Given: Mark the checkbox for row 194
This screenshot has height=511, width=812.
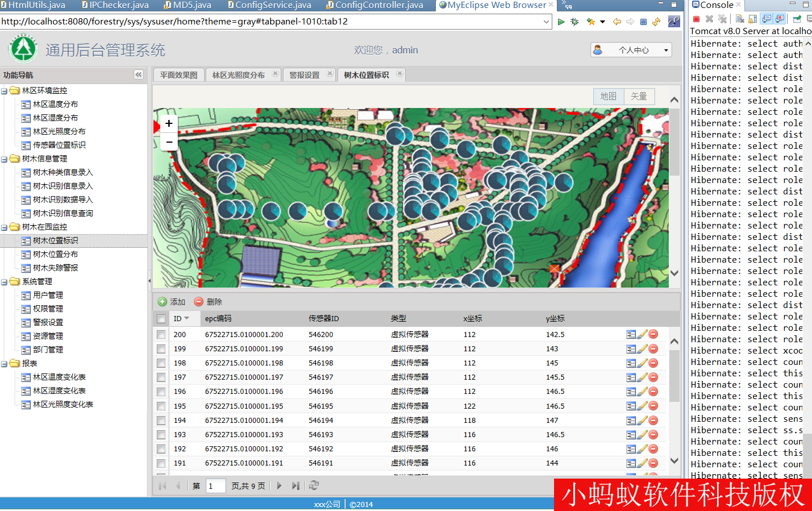Looking at the screenshot, I should (161, 420).
